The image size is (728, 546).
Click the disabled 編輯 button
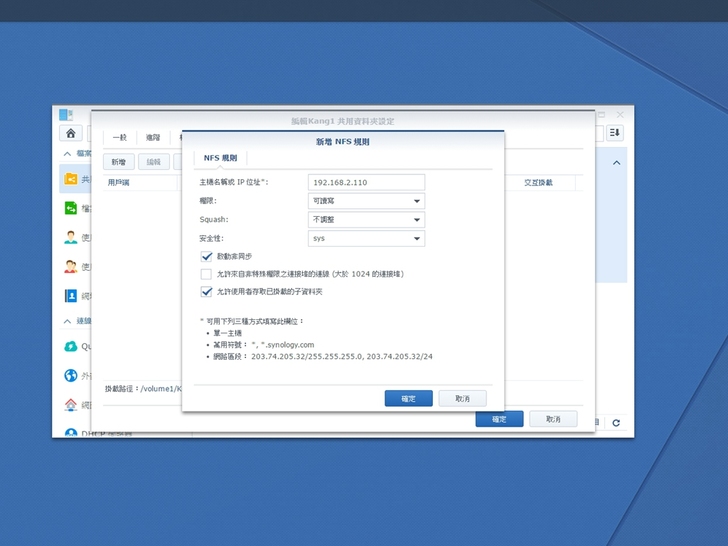click(x=154, y=162)
